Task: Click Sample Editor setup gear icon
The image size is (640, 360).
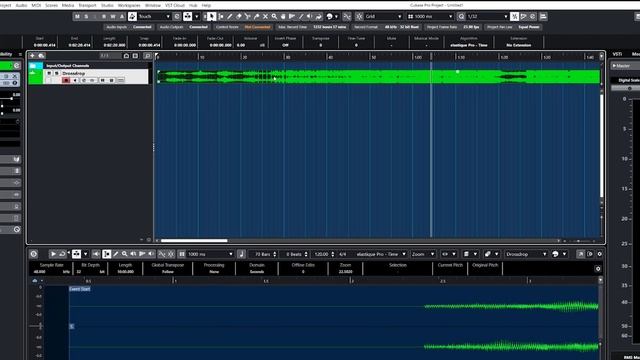Action: tap(599, 254)
